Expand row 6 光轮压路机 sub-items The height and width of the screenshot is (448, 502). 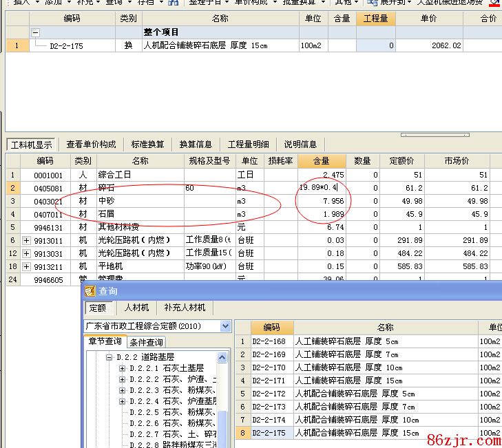[27, 240]
